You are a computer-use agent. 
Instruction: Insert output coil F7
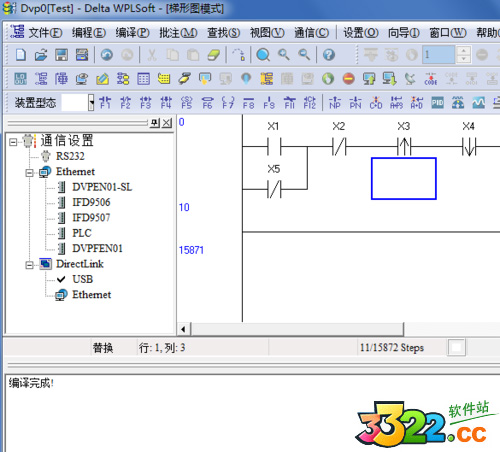pyautogui.click(x=228, y=103)
